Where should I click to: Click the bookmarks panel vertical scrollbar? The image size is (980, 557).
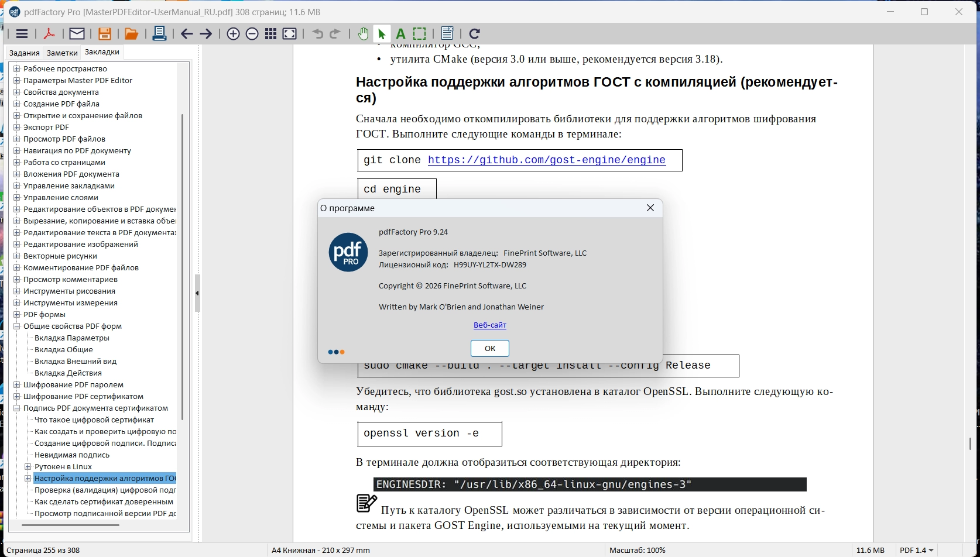pos(183,267)
